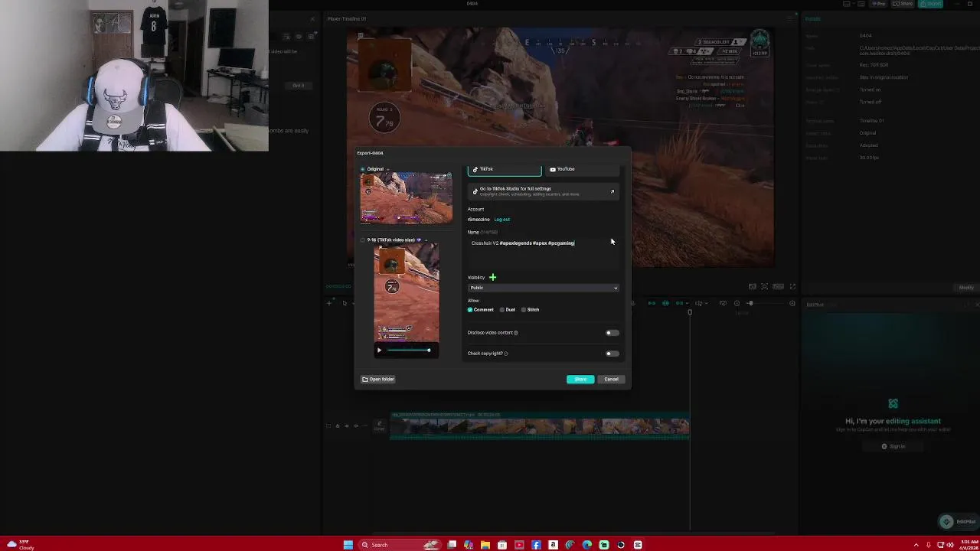Click the video clip on the timeline track
Screen dimensions: 980x551
[540, 427]
